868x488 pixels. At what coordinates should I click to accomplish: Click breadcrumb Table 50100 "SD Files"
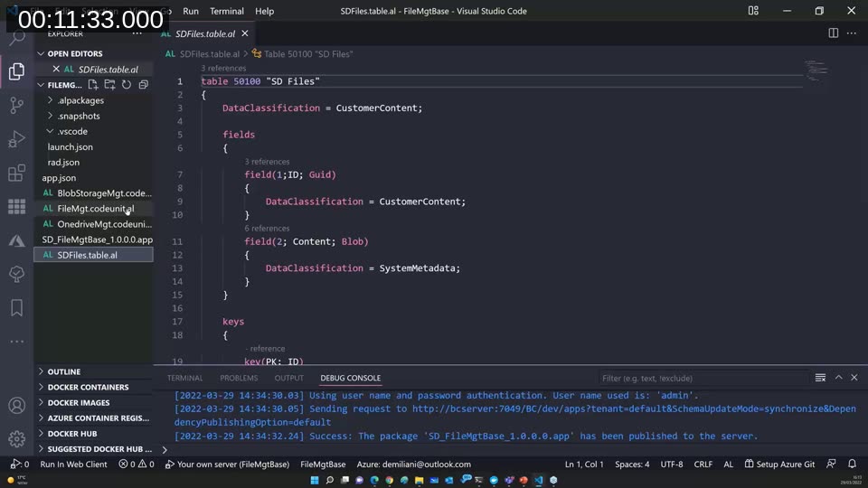(x=302, y=53)
